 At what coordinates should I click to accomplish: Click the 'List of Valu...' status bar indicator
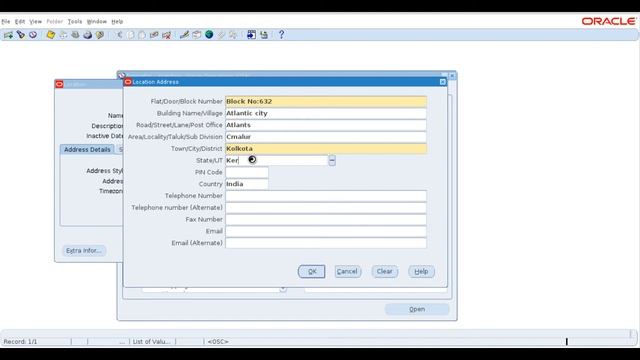151,342
